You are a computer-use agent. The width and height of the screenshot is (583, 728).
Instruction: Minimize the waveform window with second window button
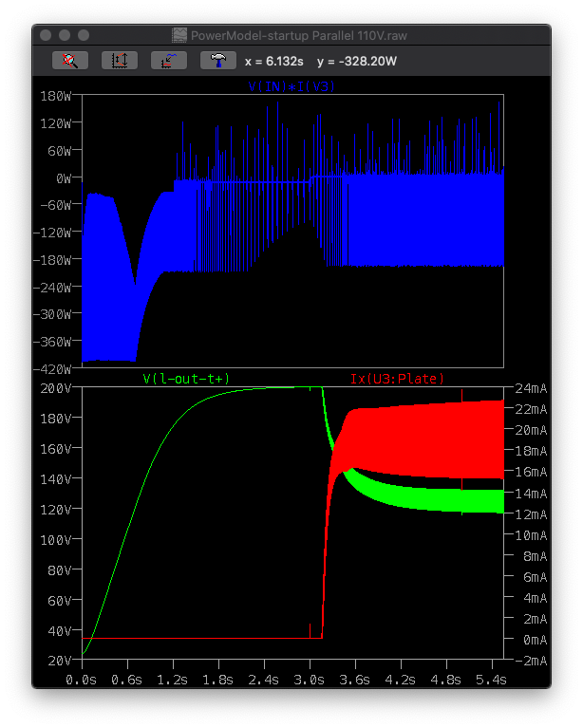pyautogui.click(x=65, y=35)
